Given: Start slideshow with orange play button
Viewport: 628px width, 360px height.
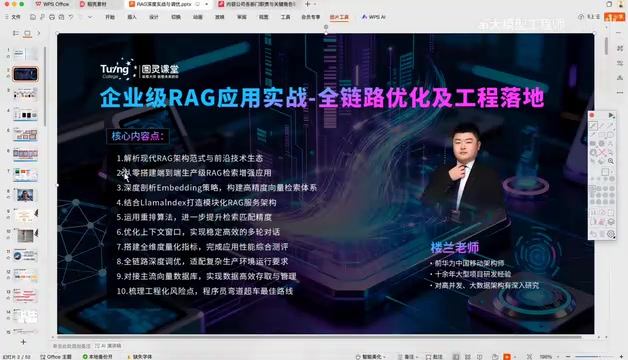Looking at the screenshot, I should pyautogui.click(x=507, y=356).
